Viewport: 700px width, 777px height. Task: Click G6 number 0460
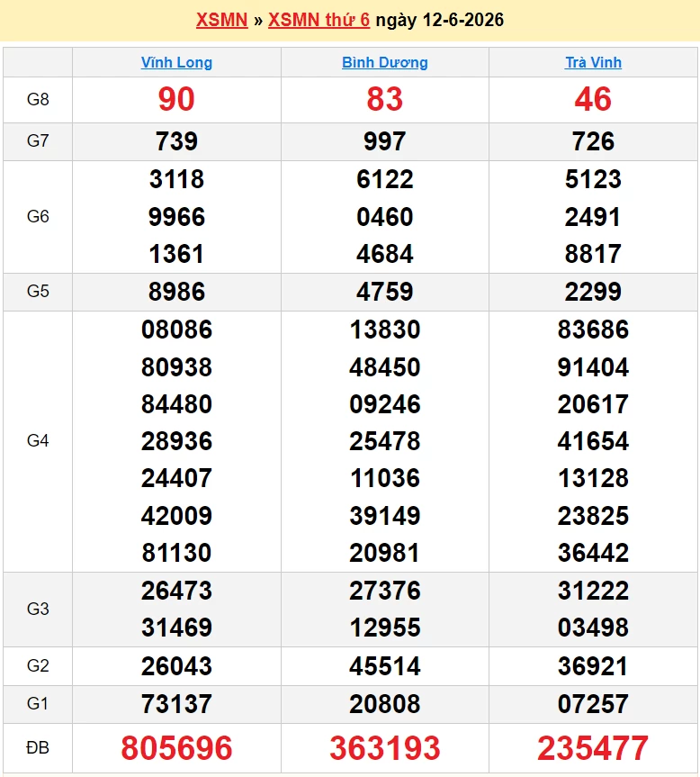pos(385,217)
